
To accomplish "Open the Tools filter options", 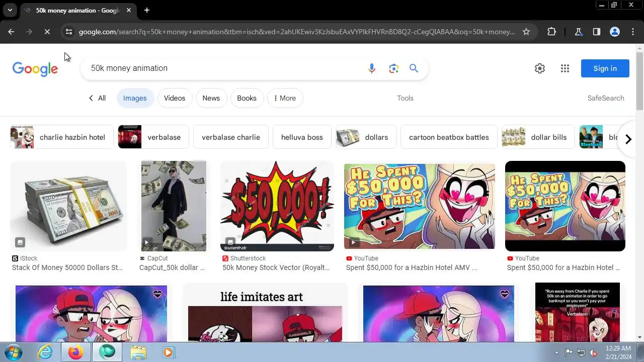I will (405, 98).
